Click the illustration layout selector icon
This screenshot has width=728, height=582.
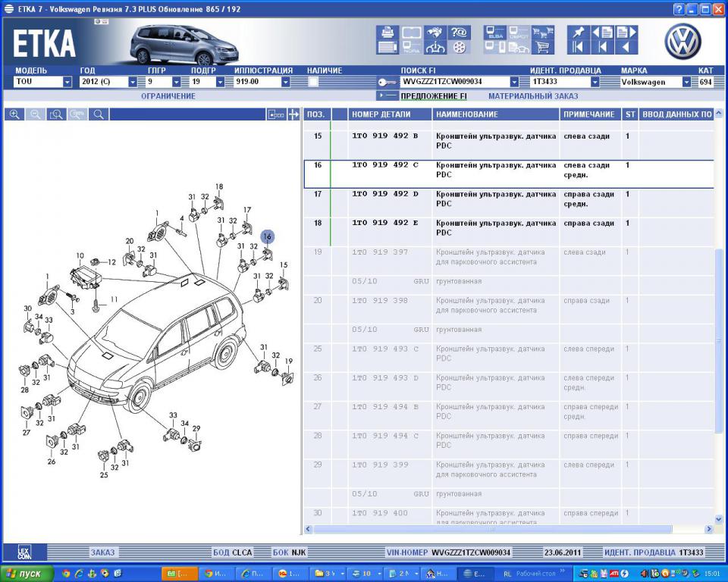(x=276, y=114)
